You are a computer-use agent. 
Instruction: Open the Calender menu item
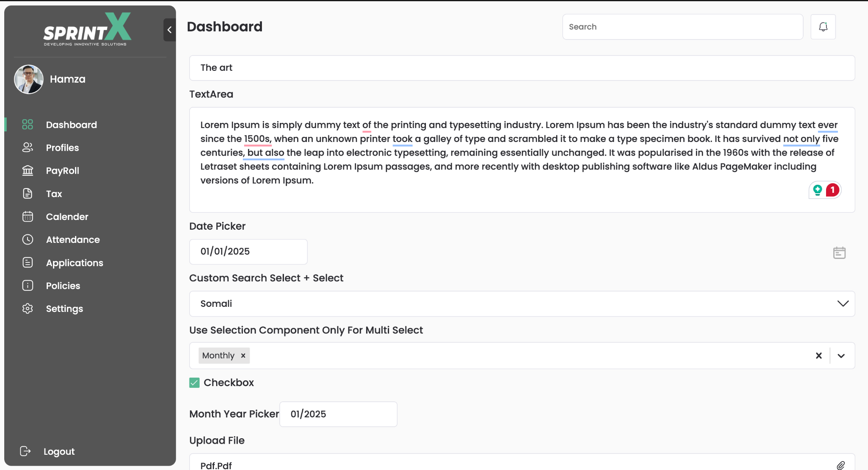[x=67, y=217]
